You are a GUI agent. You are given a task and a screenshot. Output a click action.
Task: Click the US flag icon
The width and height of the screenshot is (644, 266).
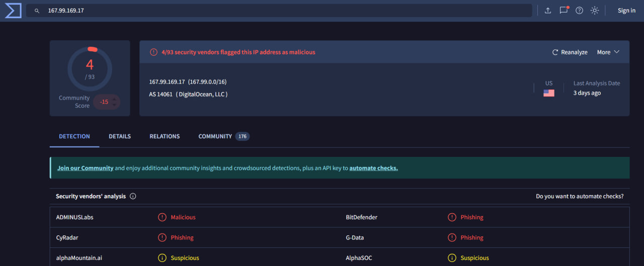548,93
